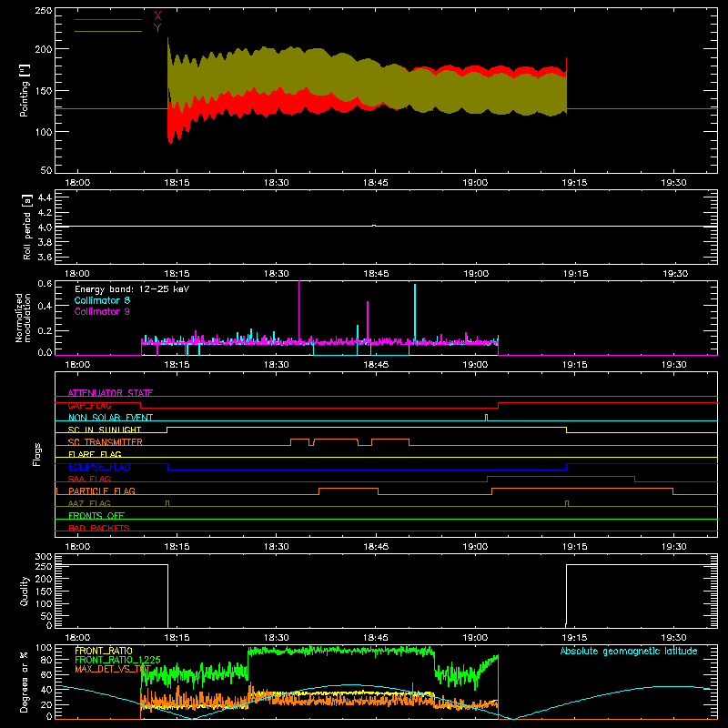This screenshot has height=728, width=728.
Task: Click the SAA_FLAG label
Action: (x=89, y=479)
